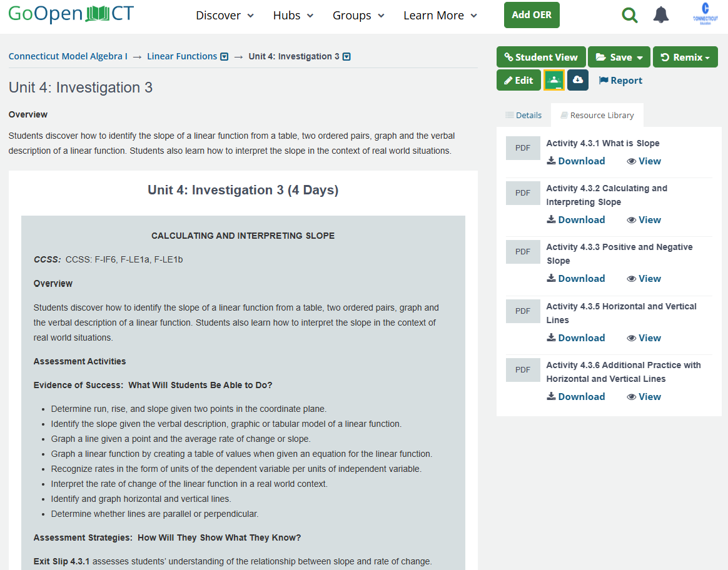Click the GoOpenCT home logo
This screenshot has width=728, height=570.
coord(71,14)
